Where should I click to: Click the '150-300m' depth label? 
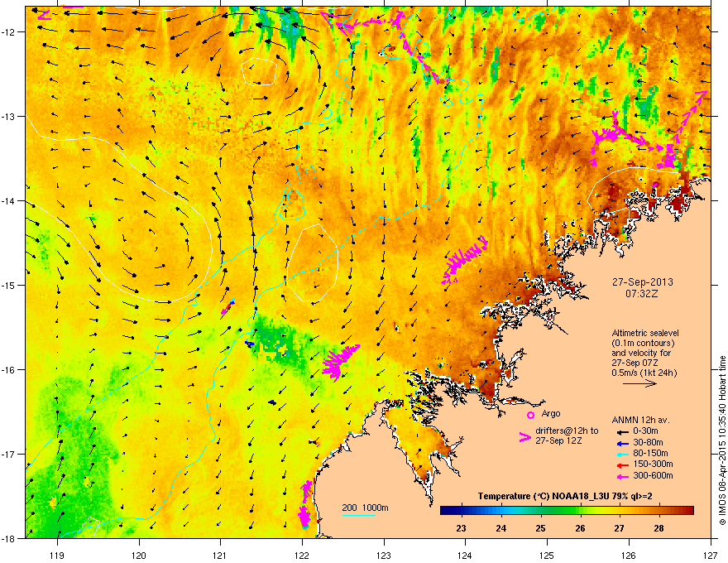coord(653,464)
